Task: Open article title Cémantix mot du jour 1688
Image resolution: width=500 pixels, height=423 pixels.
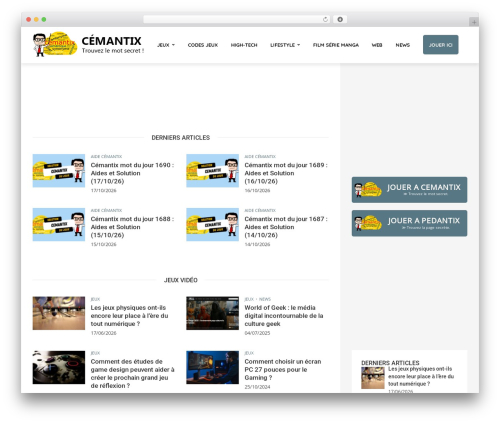Action: (x=132, y=227)
